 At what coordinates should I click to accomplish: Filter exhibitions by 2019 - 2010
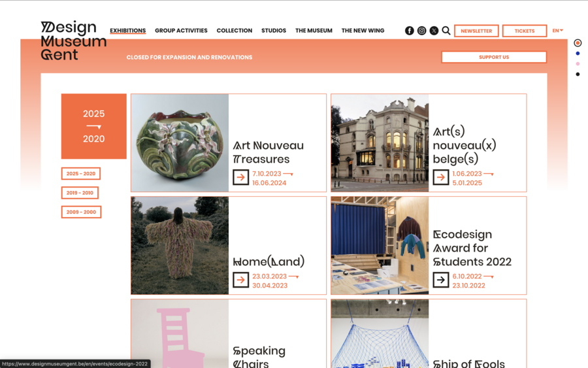pyautogui.click(x=80, y=193)
